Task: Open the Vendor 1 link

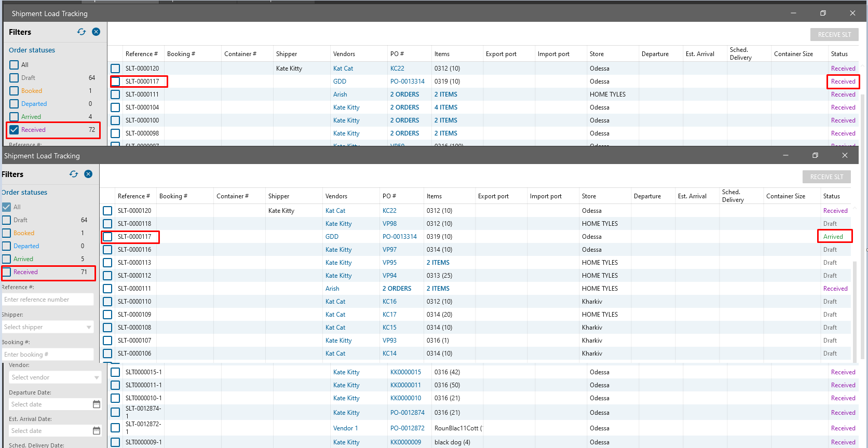Action: (345, 428)
